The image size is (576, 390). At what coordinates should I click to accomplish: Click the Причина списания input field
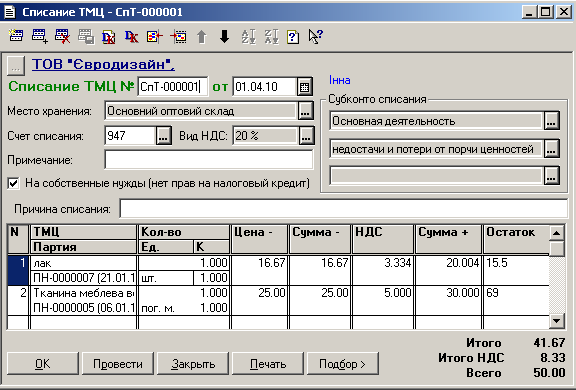[x=344, y=209]
